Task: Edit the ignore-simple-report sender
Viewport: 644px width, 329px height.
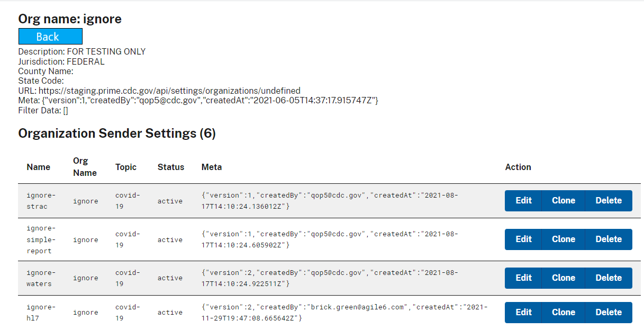Action: coord(523,239)
